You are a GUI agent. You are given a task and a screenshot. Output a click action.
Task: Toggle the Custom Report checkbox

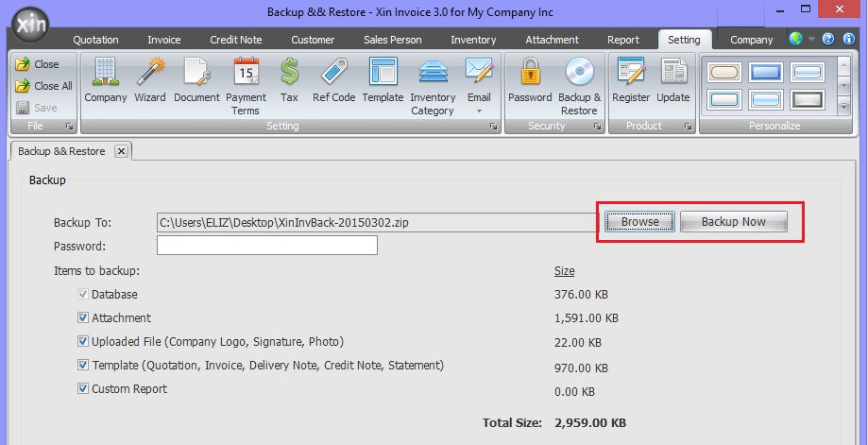pos(83,388)
